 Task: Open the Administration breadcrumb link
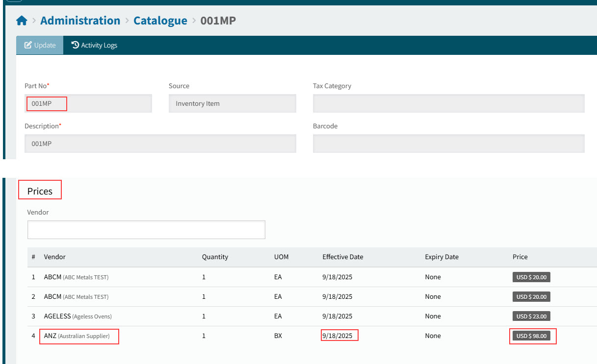tap(80, 21)
